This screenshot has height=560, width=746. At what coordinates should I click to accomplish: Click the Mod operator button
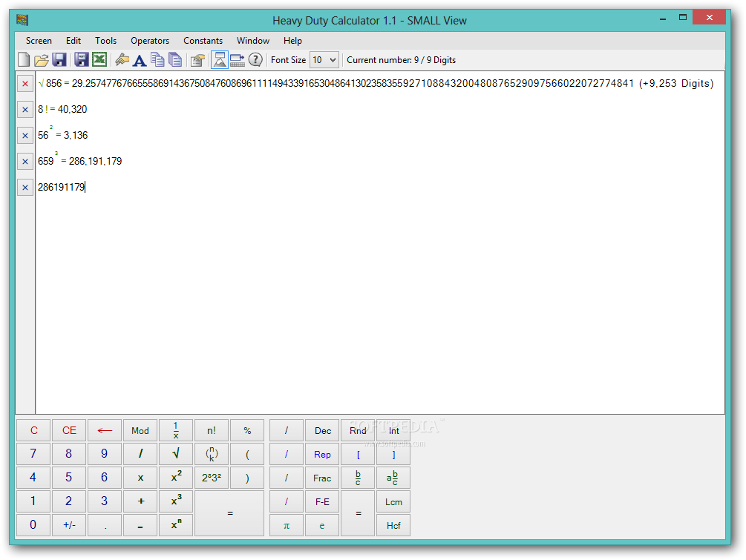coord(140,430)
